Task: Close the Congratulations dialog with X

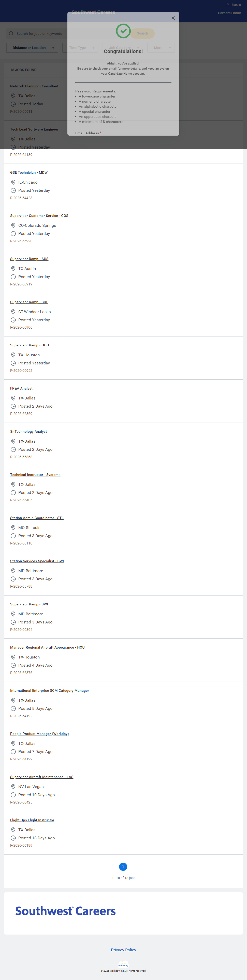Action: tap(173, 18)
